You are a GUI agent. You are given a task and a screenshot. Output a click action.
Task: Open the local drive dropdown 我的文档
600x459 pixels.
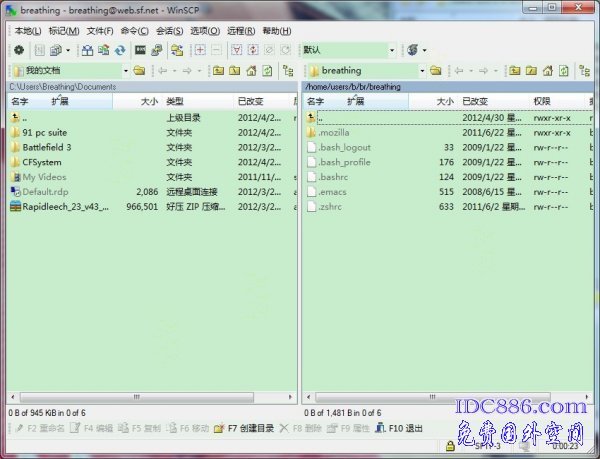coord(69,71)
